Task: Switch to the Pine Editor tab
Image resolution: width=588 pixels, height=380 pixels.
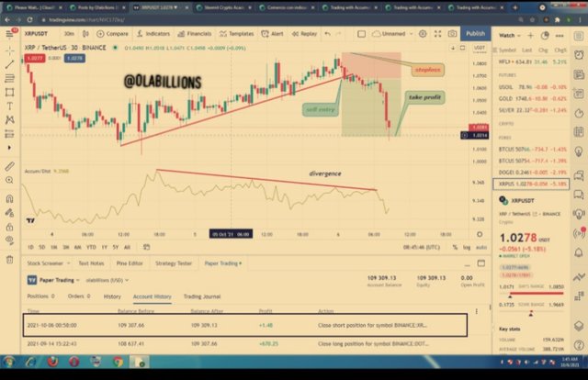Action: point(130,263)
